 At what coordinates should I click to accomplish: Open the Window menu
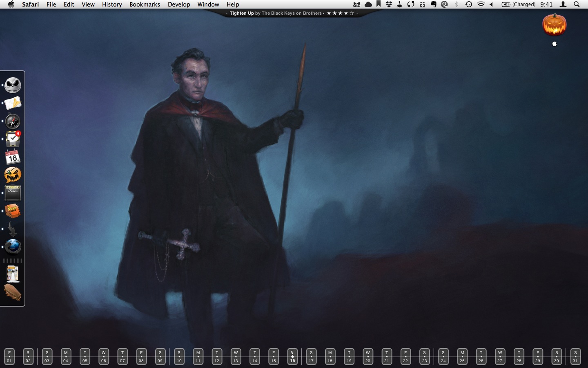[x=208, y=4]
